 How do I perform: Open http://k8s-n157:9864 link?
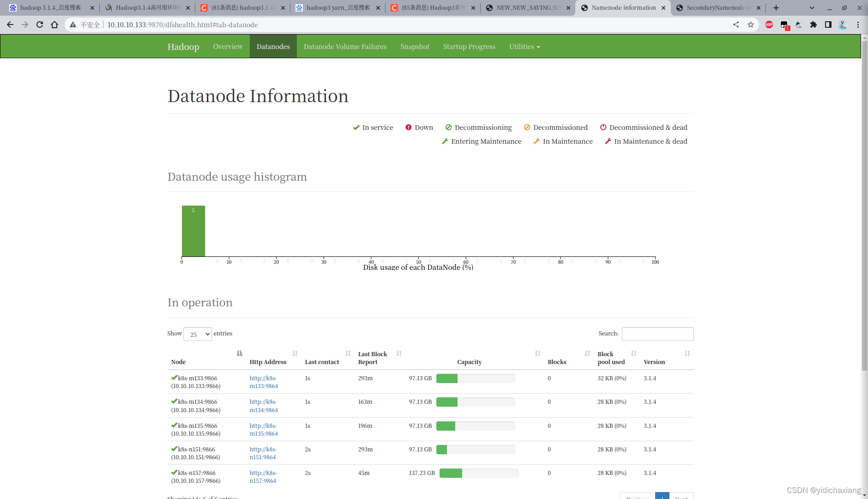[263, 477]
